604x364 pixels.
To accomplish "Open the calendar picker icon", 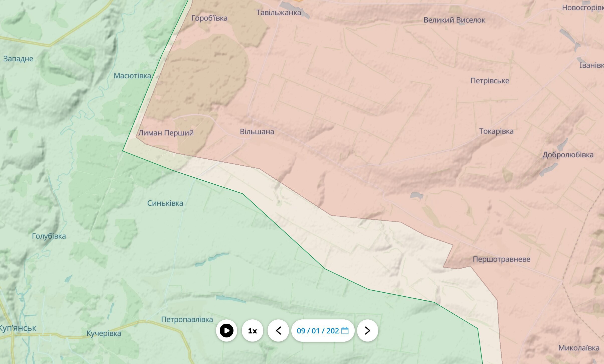I will point(345,331).
